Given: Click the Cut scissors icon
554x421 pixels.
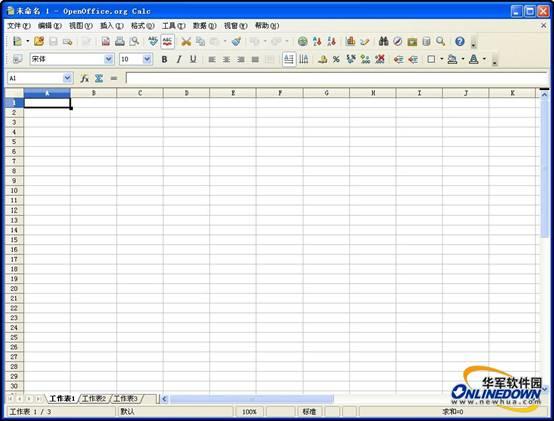Looking at the screenshot, I should click(186, 42).
